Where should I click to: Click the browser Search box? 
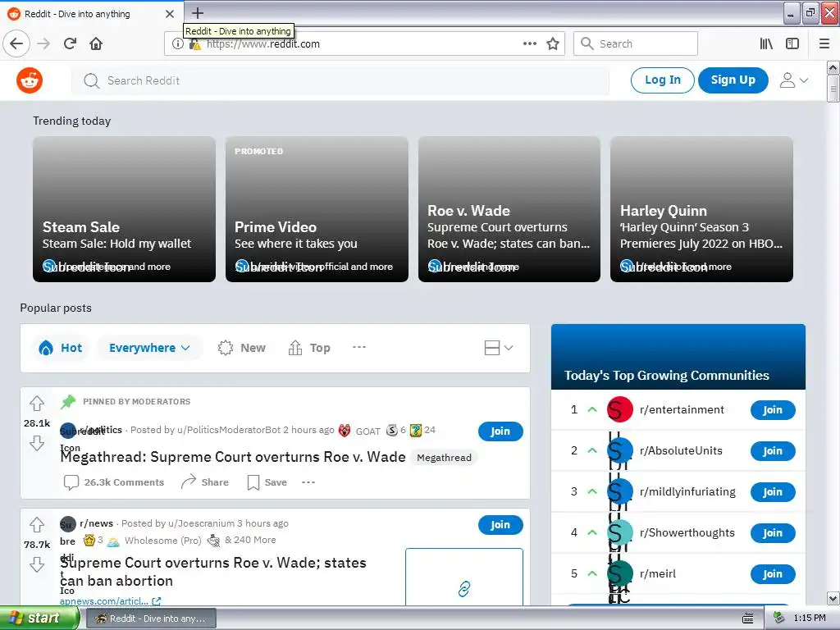click(x=636, y=43)
